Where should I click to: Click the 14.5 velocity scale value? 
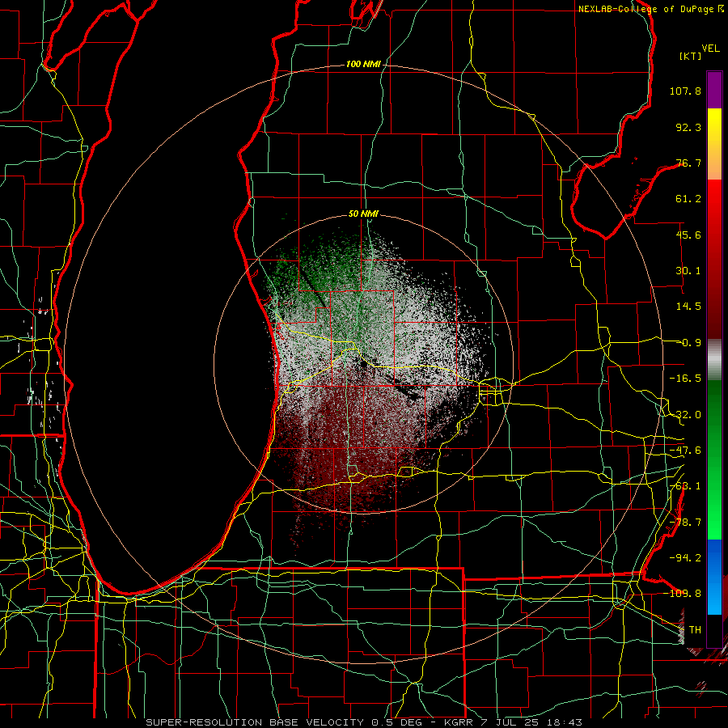pos(688,307)
